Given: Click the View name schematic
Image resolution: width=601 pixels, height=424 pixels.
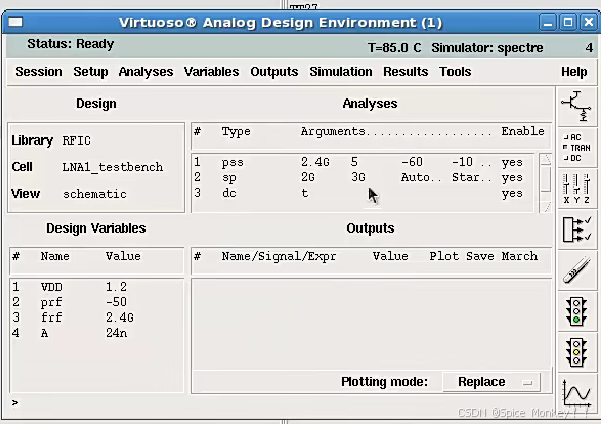Looking at the screenshot, I should point(95,194).
